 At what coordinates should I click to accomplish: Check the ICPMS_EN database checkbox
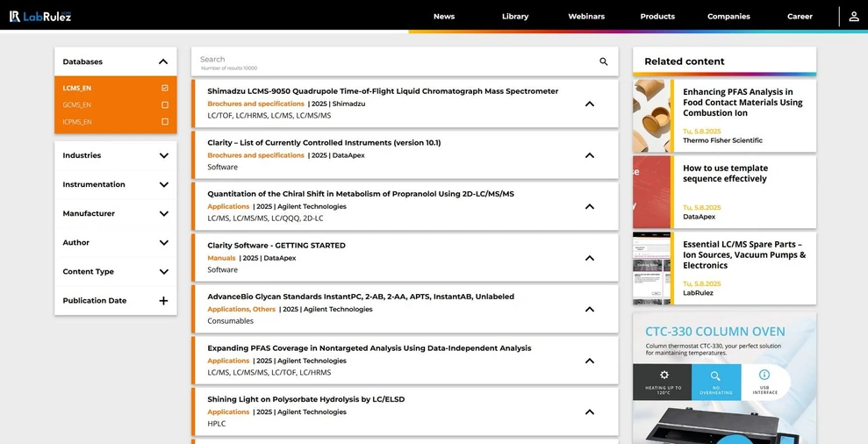(165, 122)
